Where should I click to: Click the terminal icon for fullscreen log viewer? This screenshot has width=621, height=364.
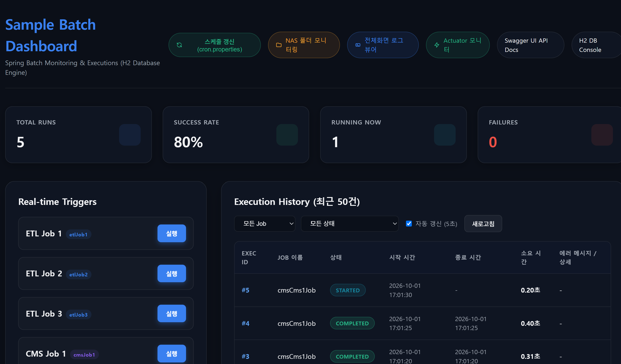click(358, 45)
